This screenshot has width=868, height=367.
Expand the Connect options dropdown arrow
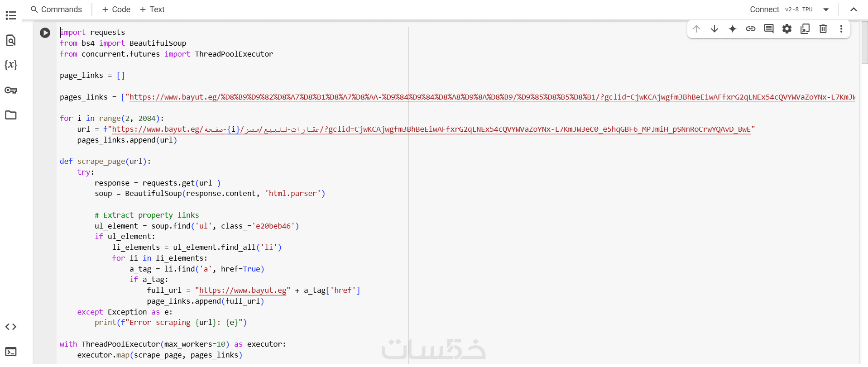pyautogui.click(x=826, y=10)
